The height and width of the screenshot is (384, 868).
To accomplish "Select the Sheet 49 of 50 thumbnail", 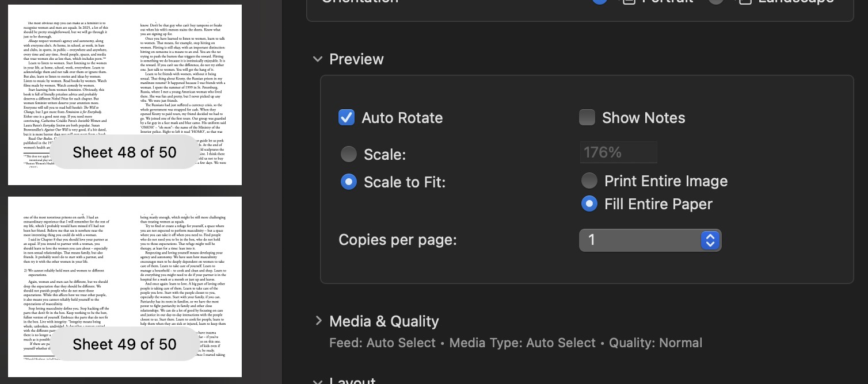I will click(x=125, y=286).
